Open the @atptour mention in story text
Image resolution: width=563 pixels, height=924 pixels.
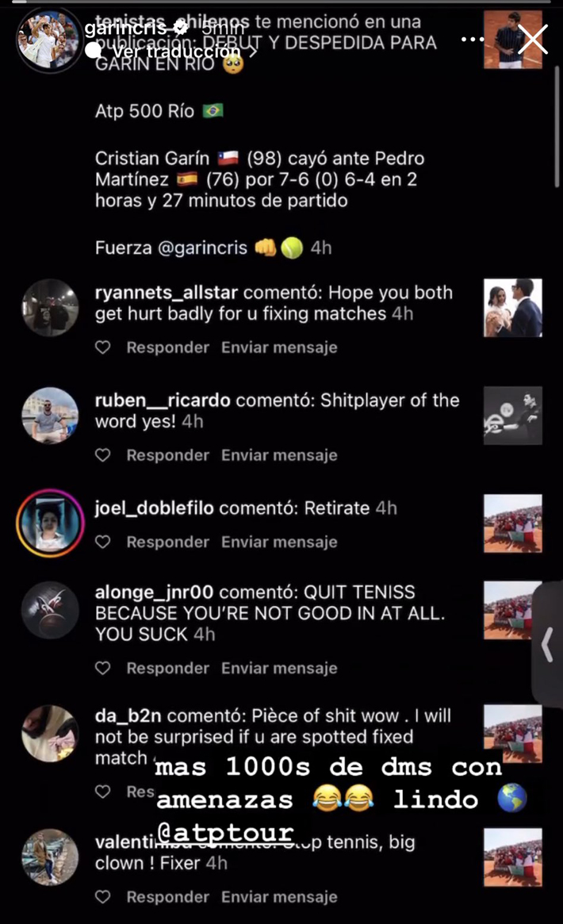[225, 832]
